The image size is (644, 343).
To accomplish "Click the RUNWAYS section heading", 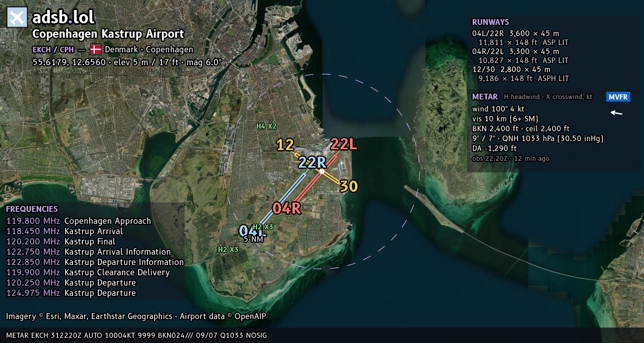I will click(x=490, y=22).
